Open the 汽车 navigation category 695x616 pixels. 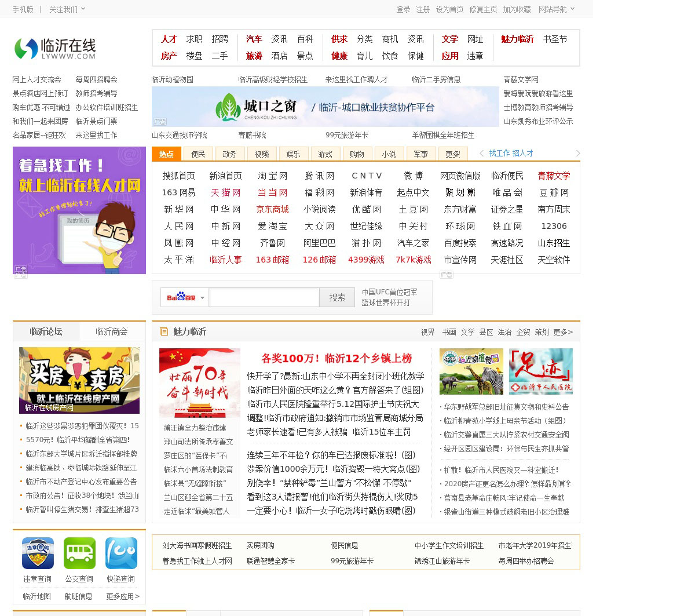coord(254,39)
